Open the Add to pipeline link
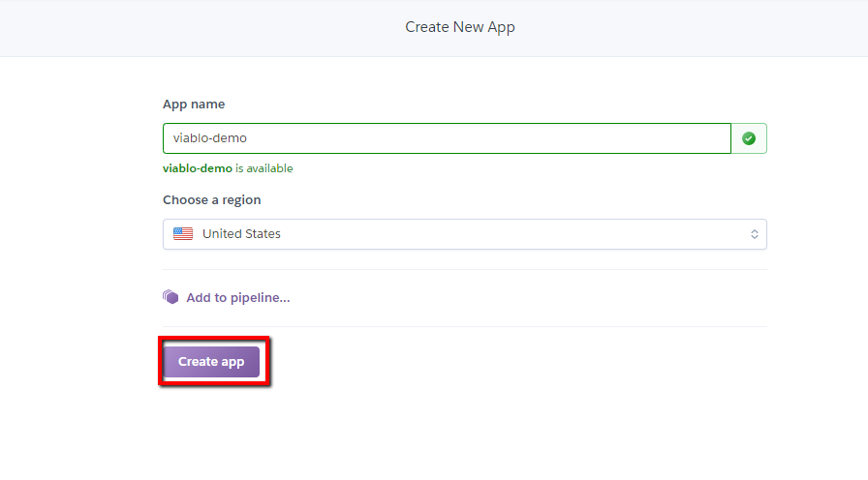 click(x=237, y=297)
